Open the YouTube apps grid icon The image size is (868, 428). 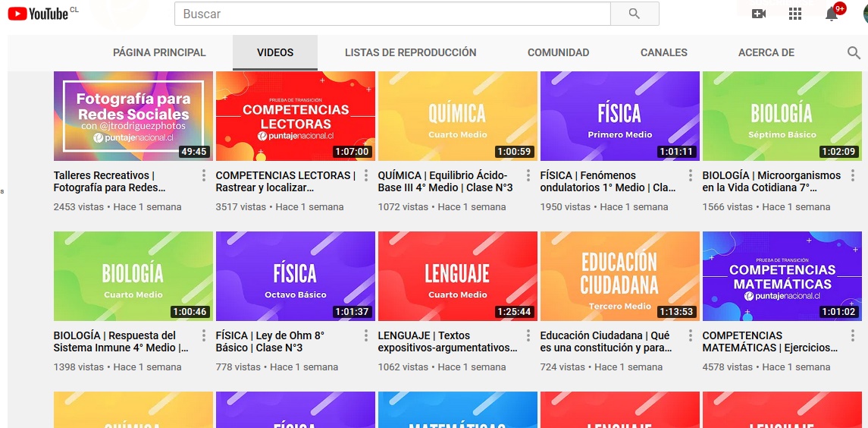[795, 14]
